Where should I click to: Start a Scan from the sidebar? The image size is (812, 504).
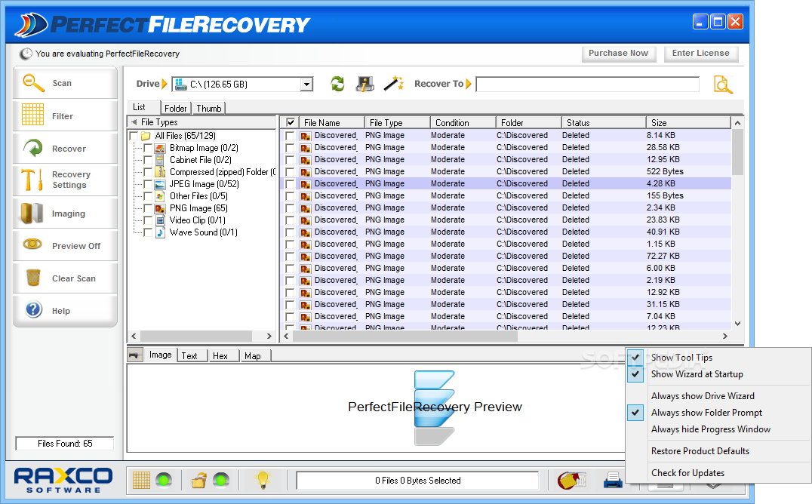[x=65, y=83]
